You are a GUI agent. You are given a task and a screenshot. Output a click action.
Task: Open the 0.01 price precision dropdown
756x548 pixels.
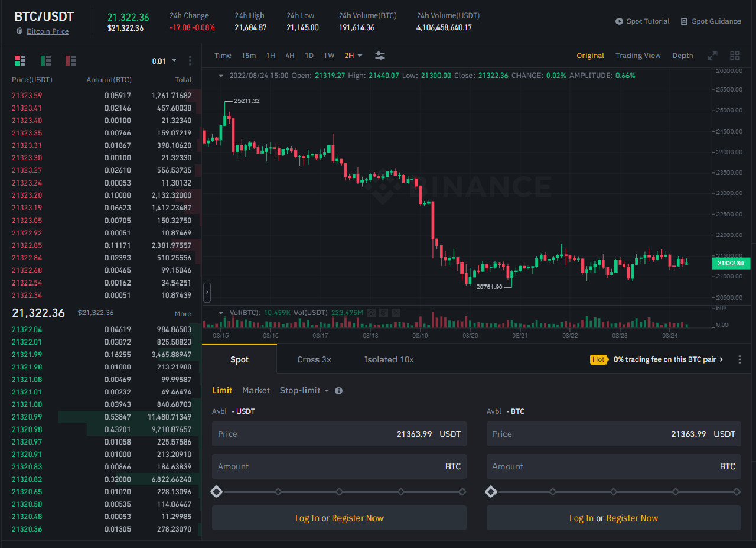pos(164,60)
